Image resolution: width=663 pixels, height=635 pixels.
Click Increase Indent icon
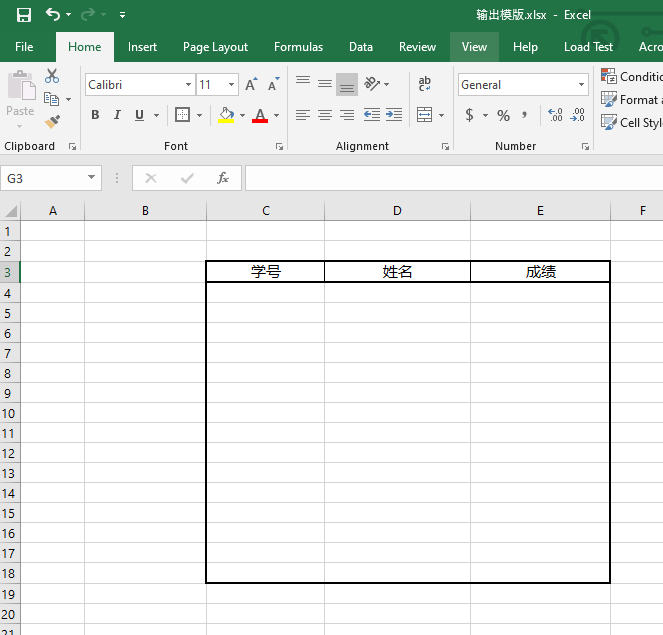pos(394,115)
